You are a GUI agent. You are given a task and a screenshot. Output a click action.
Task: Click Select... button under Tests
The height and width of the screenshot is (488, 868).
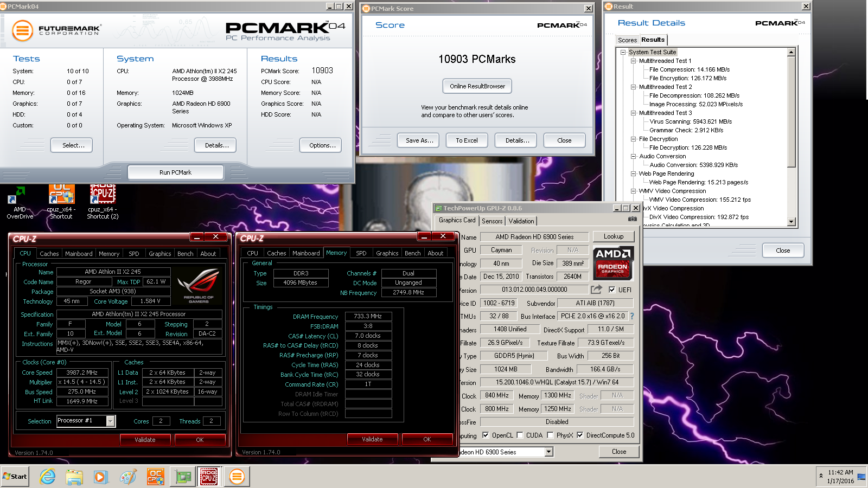[71, 145]
